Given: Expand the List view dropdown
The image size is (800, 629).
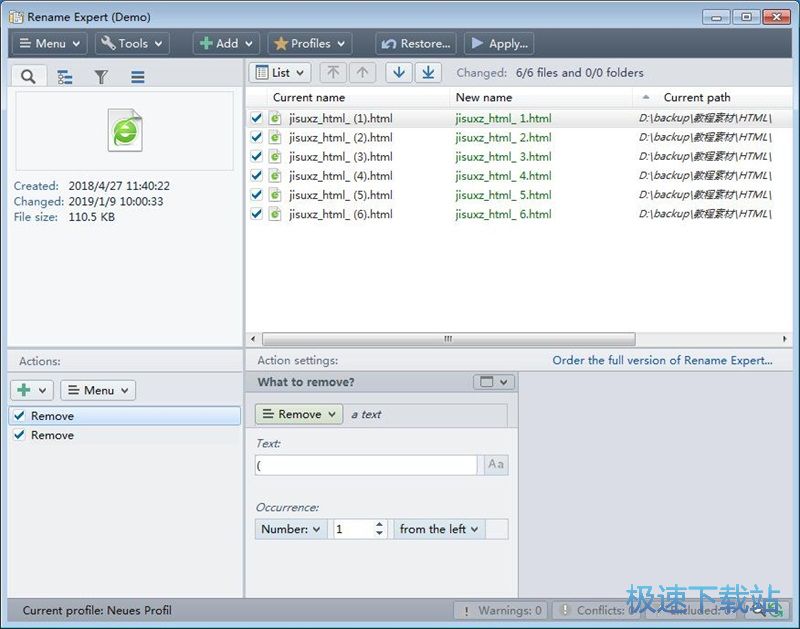Looking at the screenshot, I should pyautogui.click(x=280, y=72).
